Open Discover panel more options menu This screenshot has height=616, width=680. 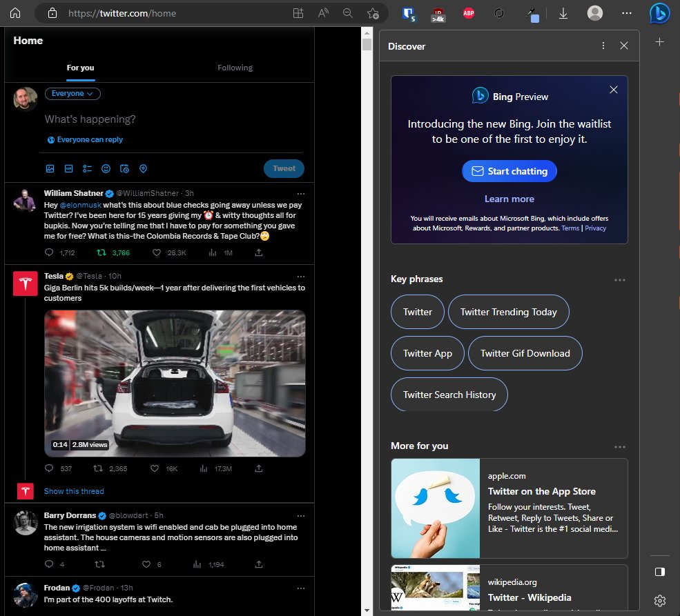[603, 46]
